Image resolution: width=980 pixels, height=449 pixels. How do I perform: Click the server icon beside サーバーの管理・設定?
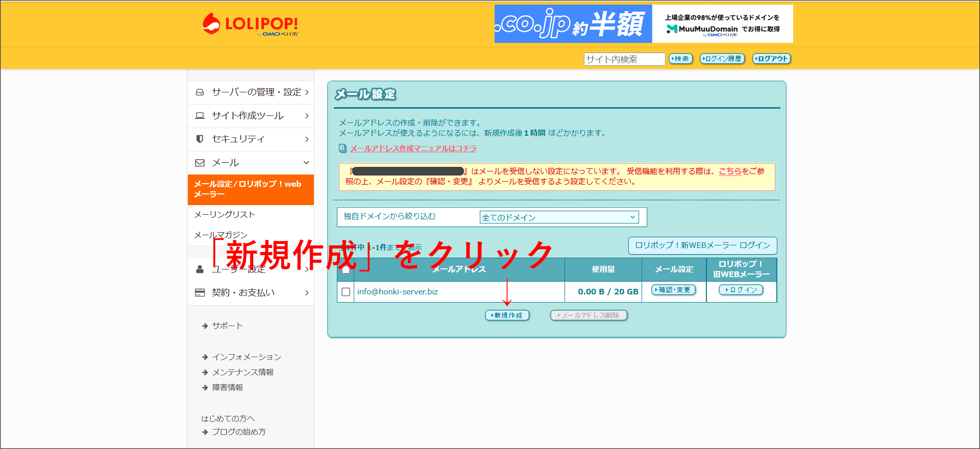(x=200, y=92)
